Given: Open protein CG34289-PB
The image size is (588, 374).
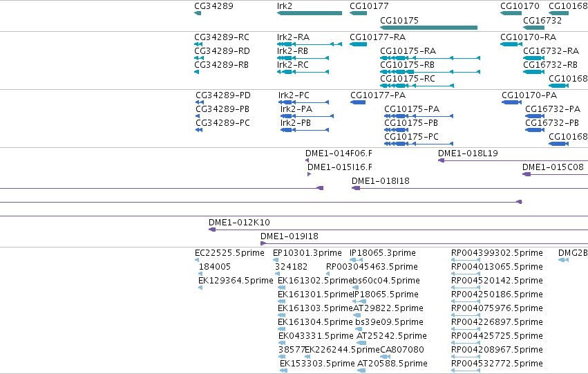Looking at the screenshot, I should (x=222, y=109).
